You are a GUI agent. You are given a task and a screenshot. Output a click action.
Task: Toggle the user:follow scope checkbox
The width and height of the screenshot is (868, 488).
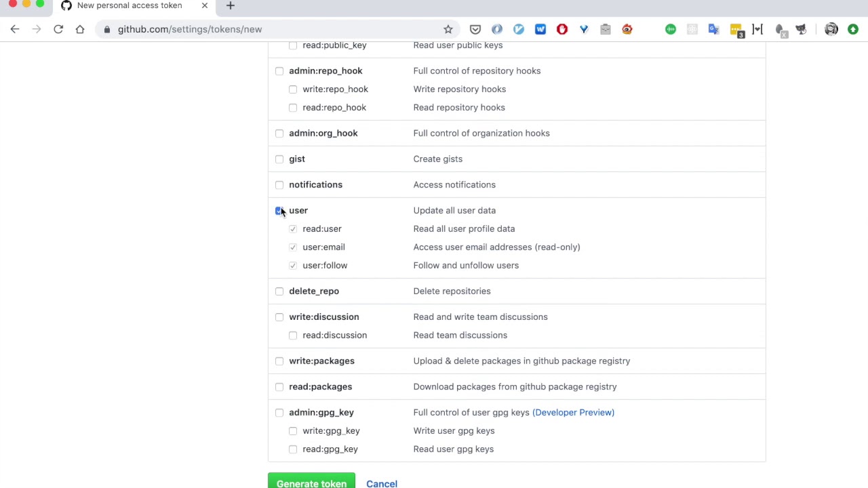pos(293,265)
